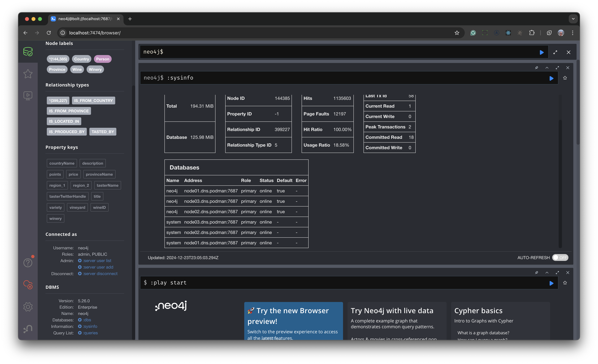
Task: Close the :sysinfo frame
Action: click(568, 68)
